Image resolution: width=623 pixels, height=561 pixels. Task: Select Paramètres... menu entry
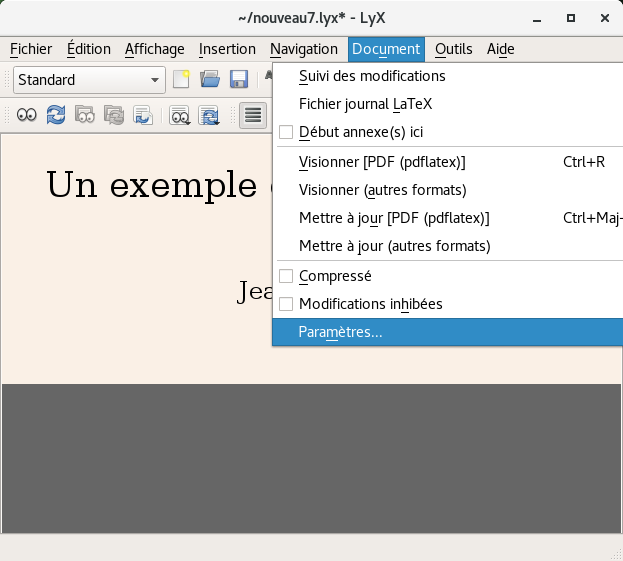point(448,332)
